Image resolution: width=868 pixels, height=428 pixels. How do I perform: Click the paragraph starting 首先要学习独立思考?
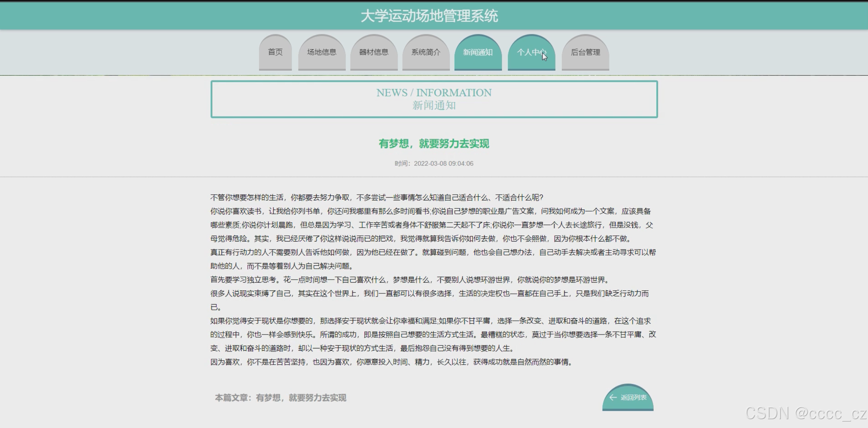410,280
